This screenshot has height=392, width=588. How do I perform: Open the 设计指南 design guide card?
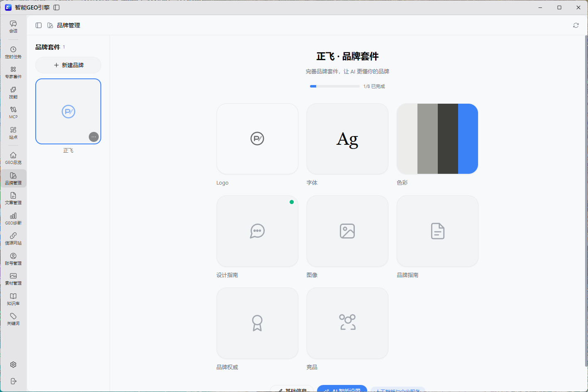point(257,231)
